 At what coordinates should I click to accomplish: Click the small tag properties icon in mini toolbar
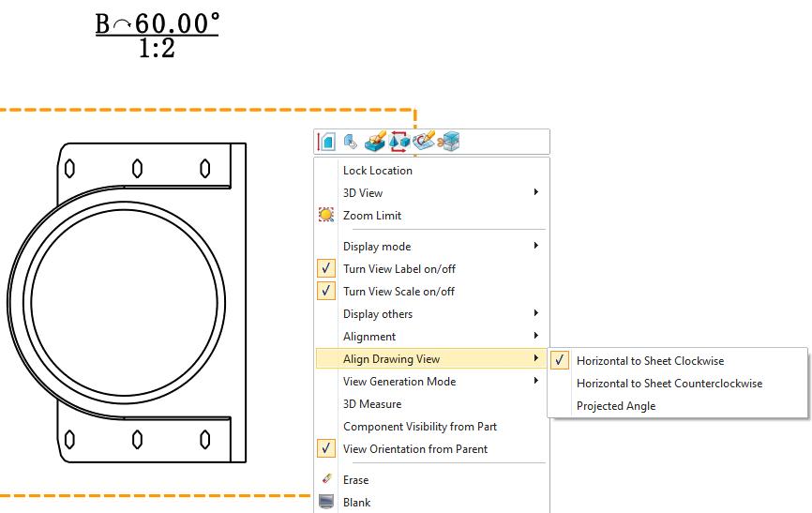pyautogui.click(x=350, y=142)
